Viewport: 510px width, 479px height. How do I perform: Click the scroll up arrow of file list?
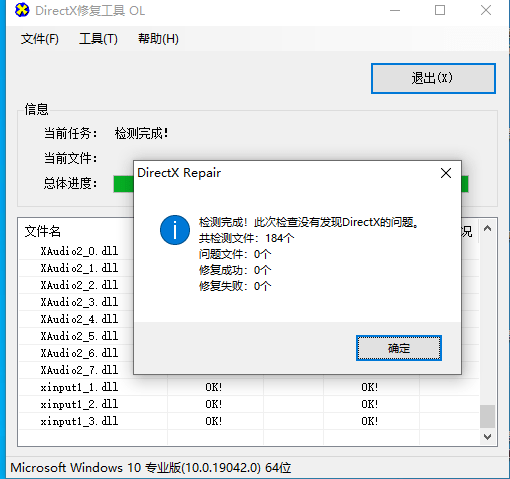[x=487, y=229]
